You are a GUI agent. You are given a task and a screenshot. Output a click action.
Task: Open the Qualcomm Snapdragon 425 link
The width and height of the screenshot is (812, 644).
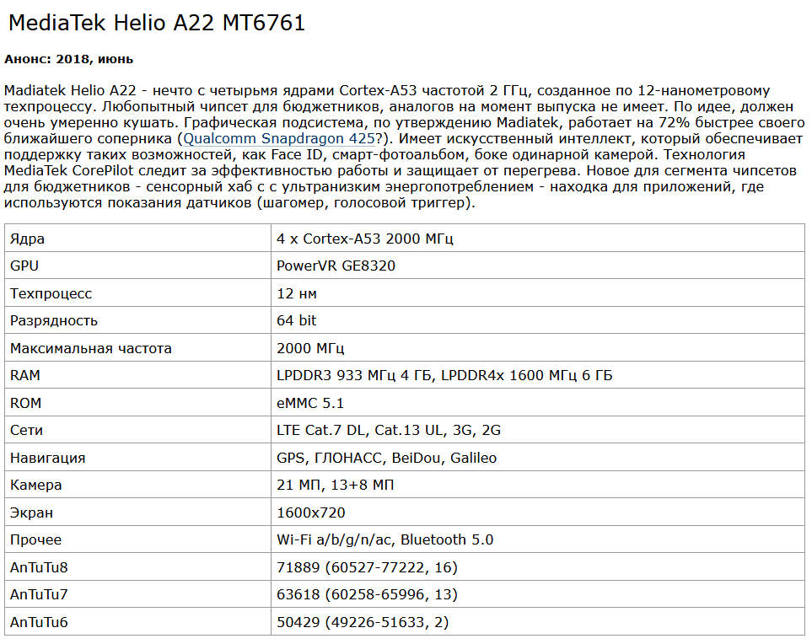click(x=279, y=139)
